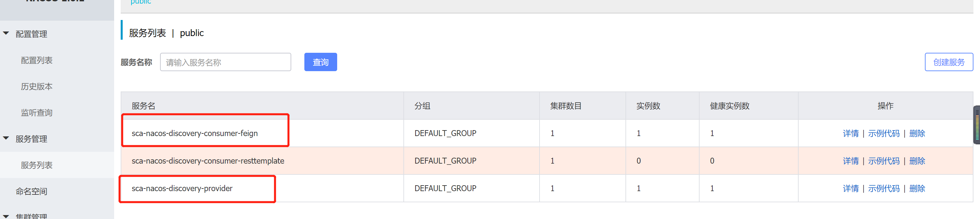Viewport: 980px width, 219px height.
Task: Open 监听查询 in the sidebar
Action: [x=37, y=112]
